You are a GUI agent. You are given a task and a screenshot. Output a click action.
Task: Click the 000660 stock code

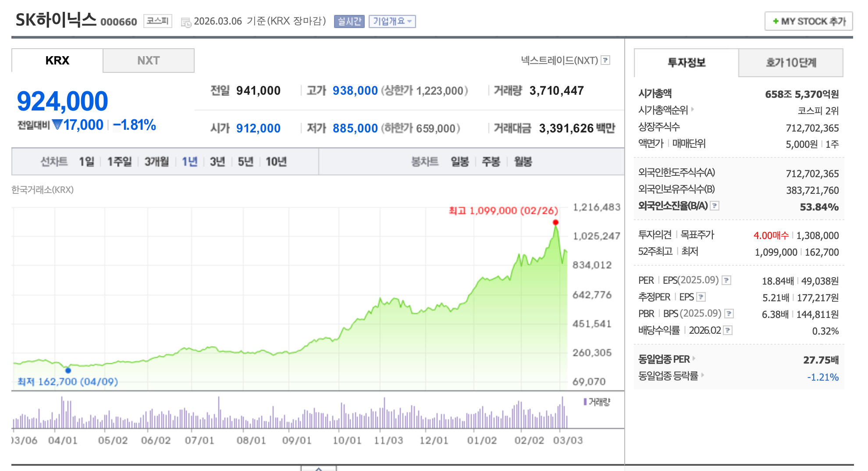pyautogui.click(x=119, y=22)
